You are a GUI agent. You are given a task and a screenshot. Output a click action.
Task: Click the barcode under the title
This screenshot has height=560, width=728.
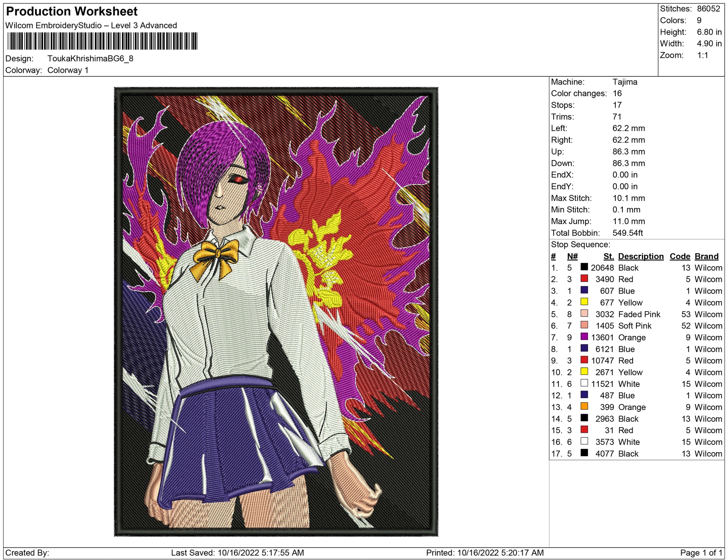pos(102,41)
